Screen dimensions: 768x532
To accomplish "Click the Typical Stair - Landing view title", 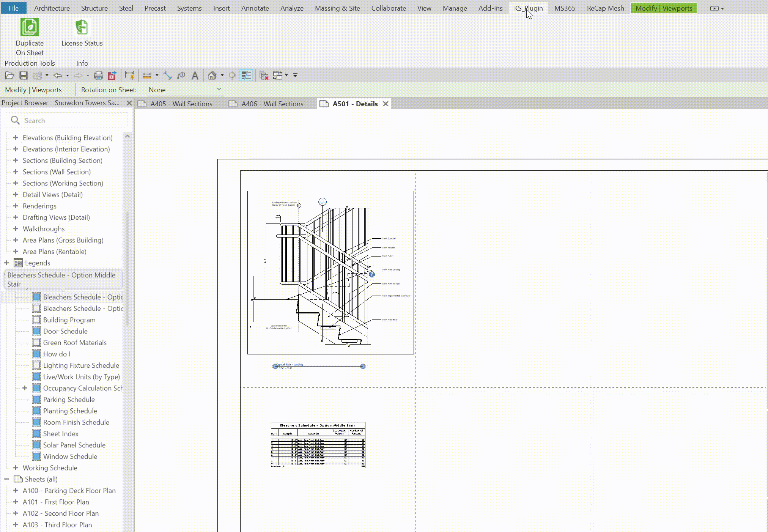I will (290, 365).
